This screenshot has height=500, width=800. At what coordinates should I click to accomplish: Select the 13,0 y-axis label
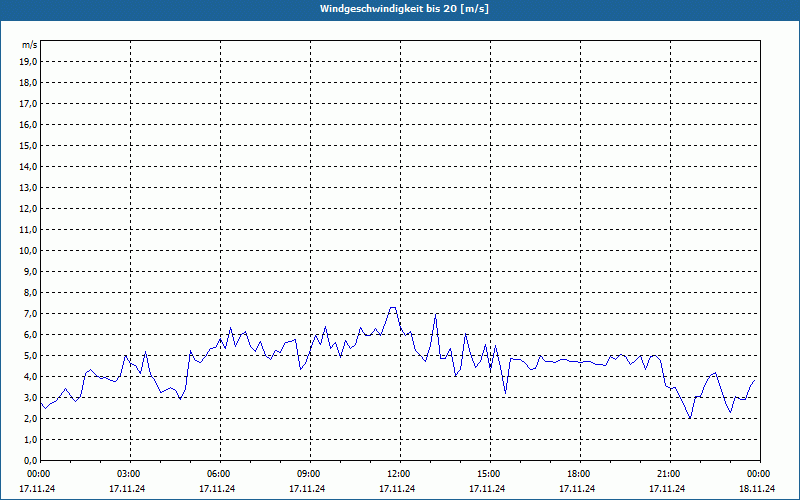[29, 187]
